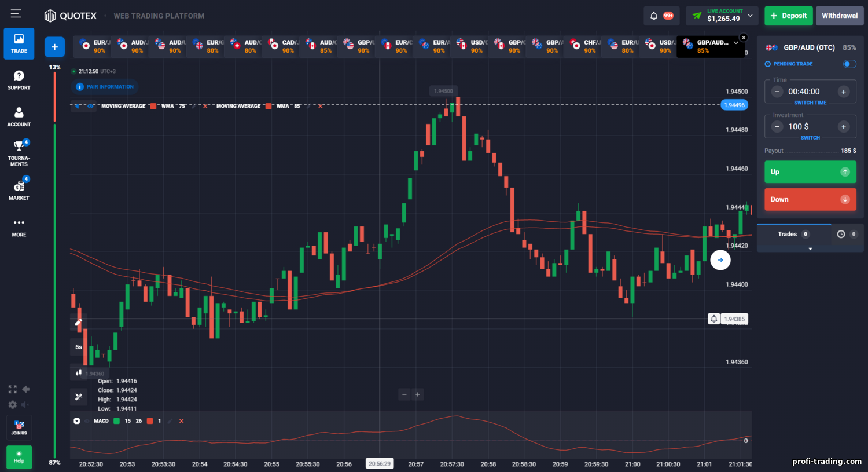This screenshot has height=472, width=868.
Task: Show More sidebar options
Action: (19, 226)
